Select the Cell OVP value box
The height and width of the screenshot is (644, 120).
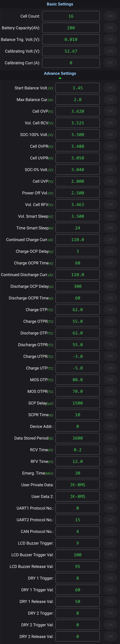pyautogui.click(x=78, y=111)
